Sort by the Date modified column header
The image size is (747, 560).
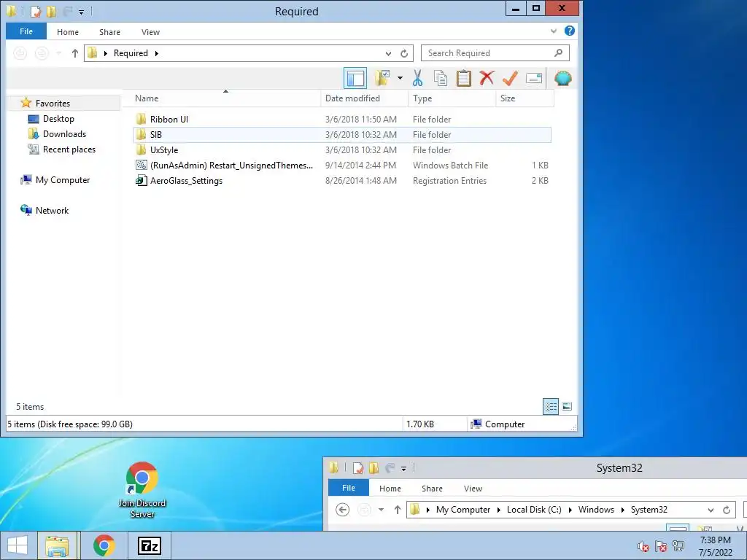tap(365, 98)
